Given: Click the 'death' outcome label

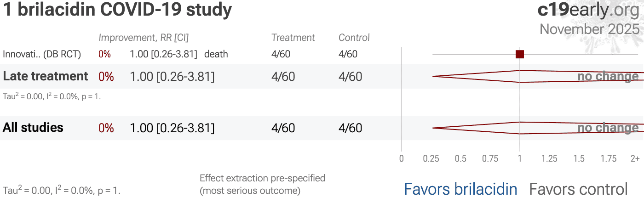Looking at the screenshot, I should (216, 54).
